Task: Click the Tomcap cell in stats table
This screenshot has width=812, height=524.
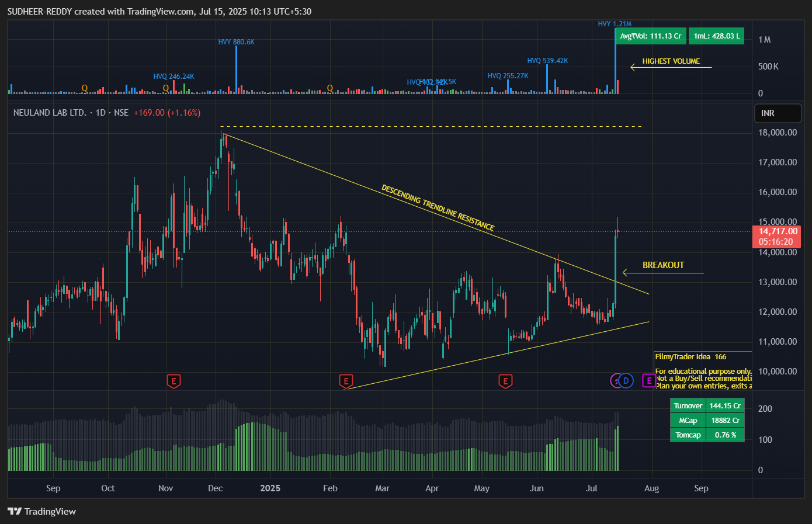Action: pos(688,435)
